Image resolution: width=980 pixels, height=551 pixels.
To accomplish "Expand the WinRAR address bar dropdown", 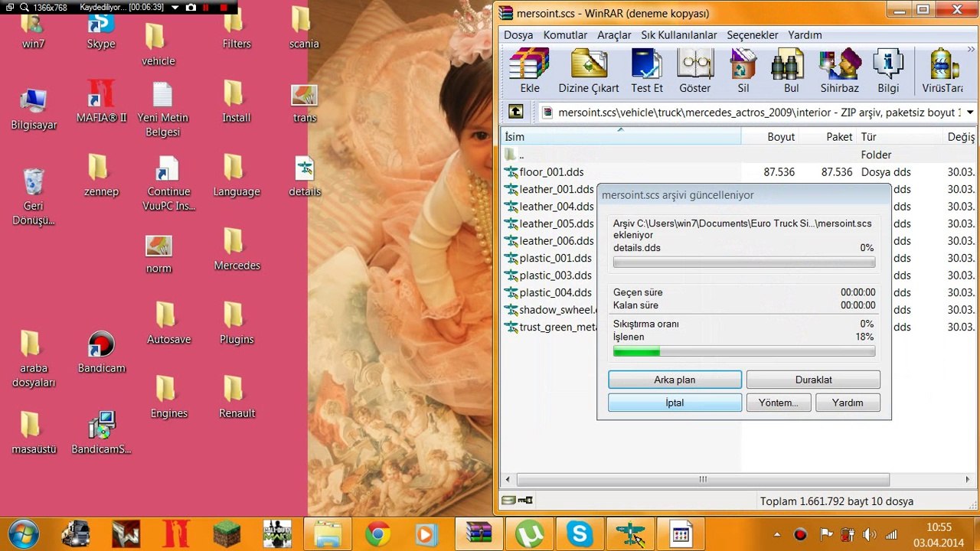I will [970, 112].
